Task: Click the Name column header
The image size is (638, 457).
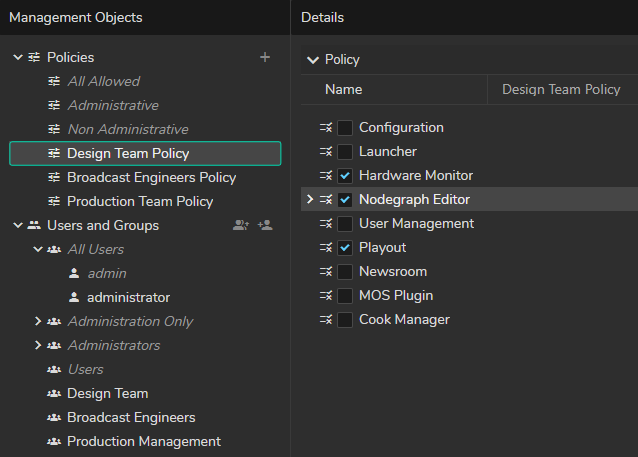Action: click(343, 89)
